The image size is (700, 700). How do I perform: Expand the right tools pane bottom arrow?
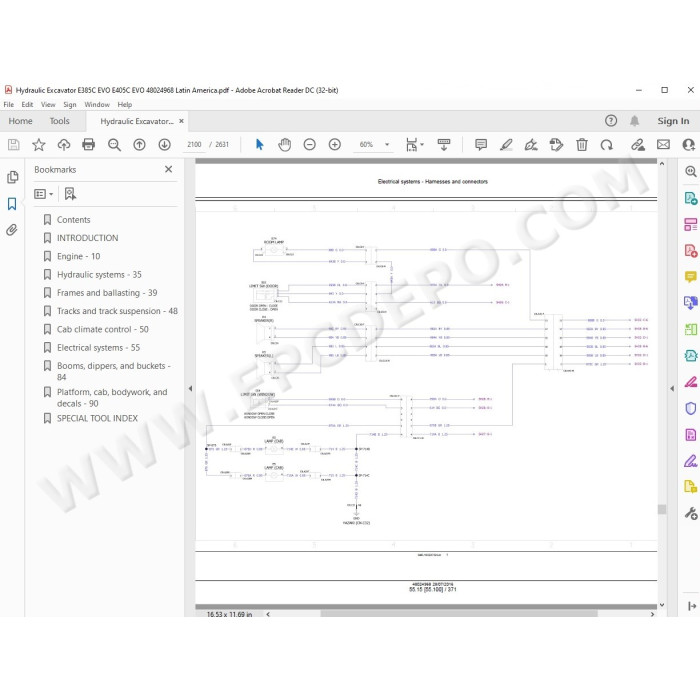point(692,606)
